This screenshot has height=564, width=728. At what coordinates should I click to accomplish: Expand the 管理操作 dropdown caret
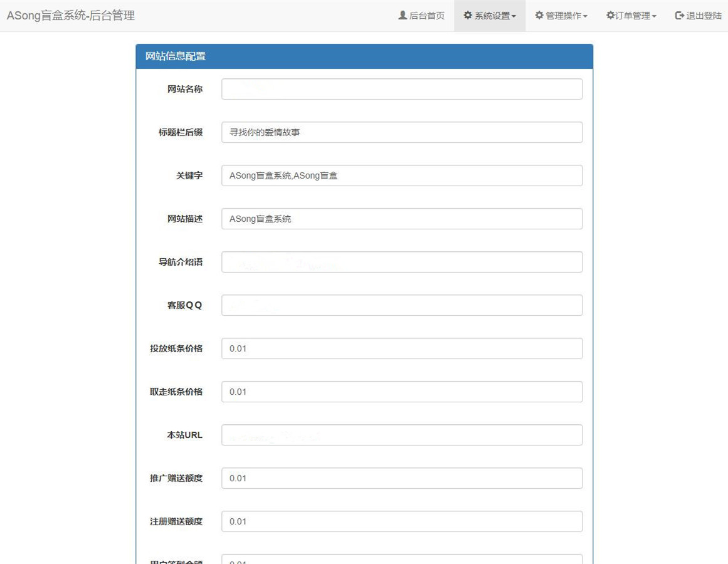click(585, 17)
